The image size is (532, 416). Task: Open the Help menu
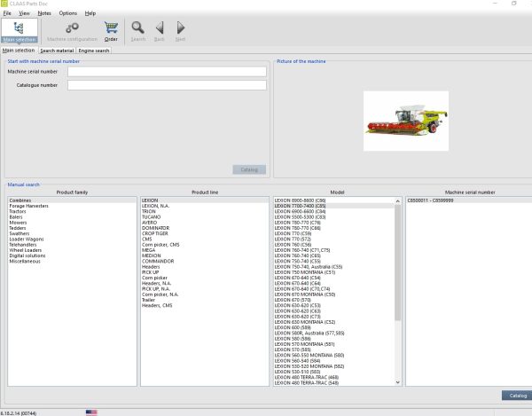point(90,13)
